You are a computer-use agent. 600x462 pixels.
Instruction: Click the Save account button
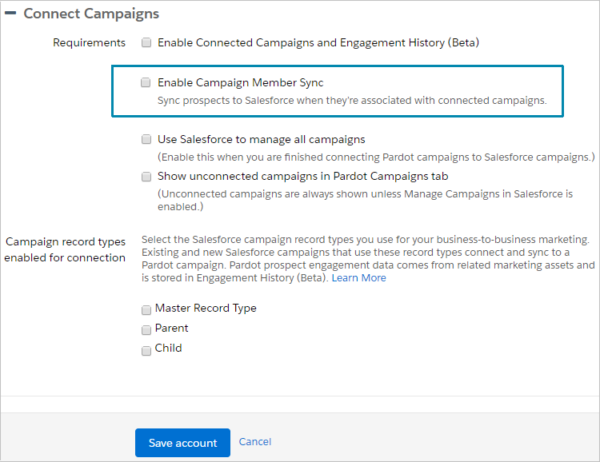click(183, 442)
